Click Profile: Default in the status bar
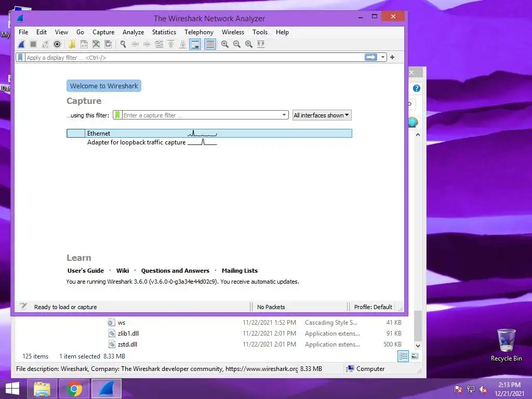 tap(373, 307)
